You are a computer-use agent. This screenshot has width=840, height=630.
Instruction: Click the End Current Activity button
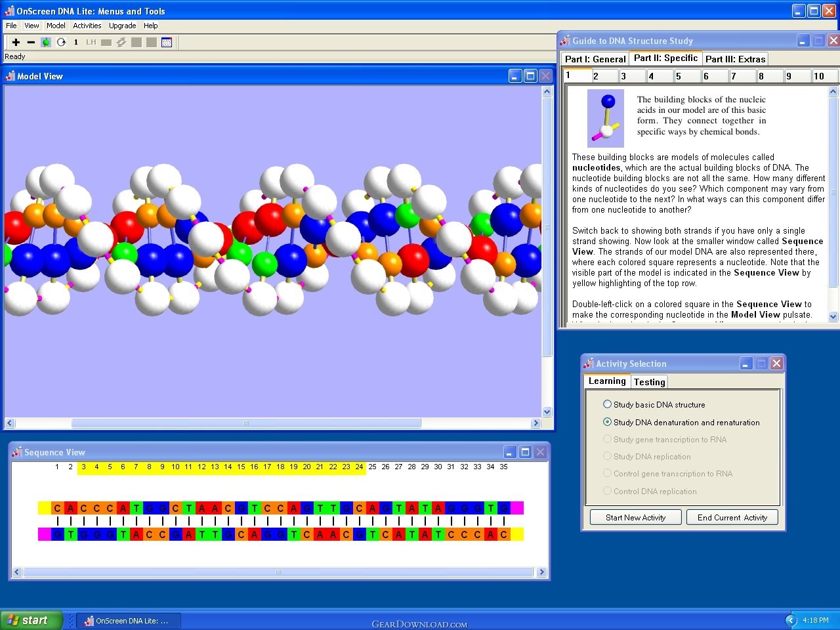click(732, 517)
